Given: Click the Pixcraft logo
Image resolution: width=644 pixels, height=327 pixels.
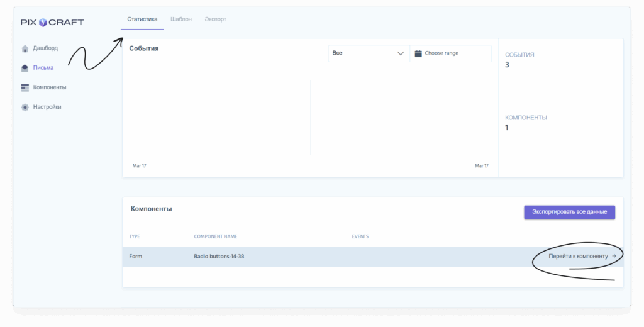Looking at the screenshot, I should [x=52, y=23].
